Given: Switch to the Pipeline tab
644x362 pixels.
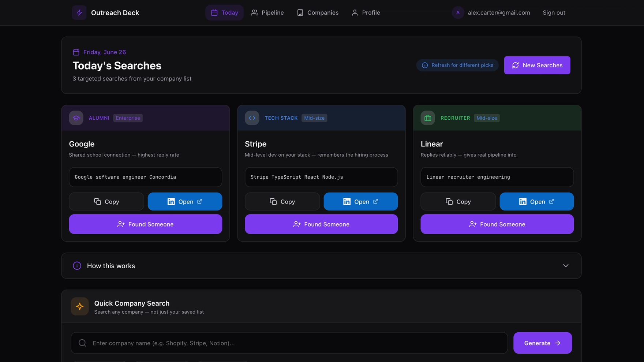Looking at the screenshot, I should (267, 12).
